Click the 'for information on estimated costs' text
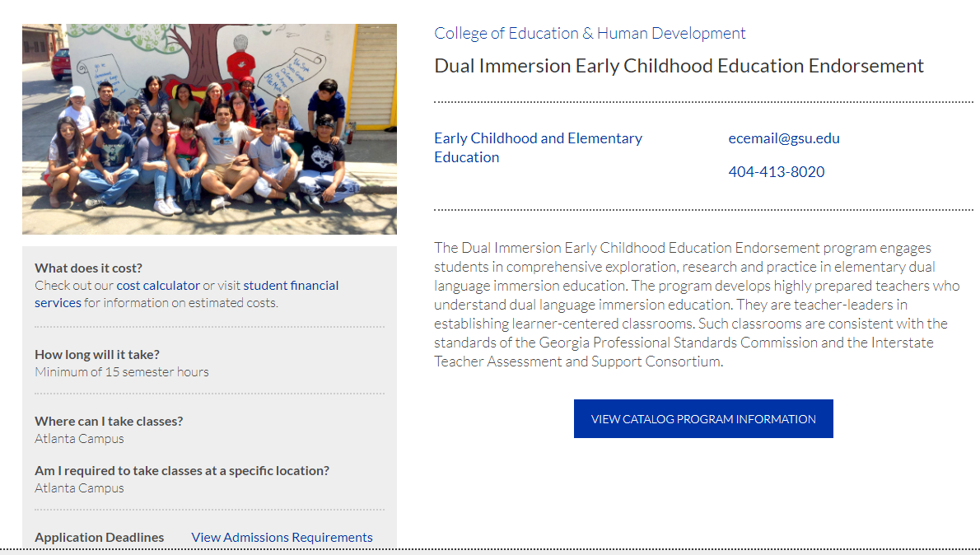 (x=180, y=303)
